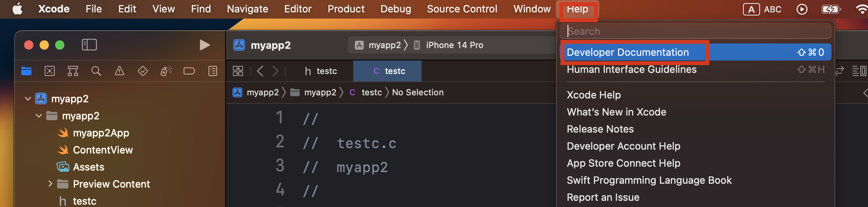Show the Breakpoint navigator icon

tap(189, 71)
